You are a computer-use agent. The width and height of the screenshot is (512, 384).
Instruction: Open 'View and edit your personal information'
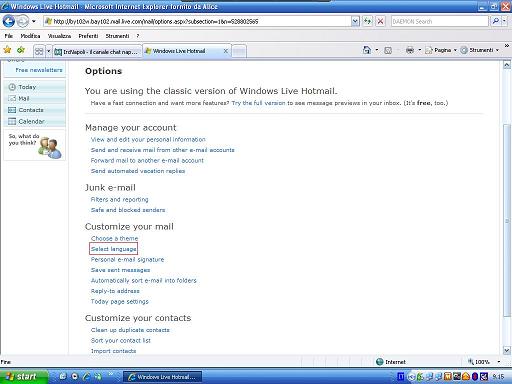coord(148,140)
